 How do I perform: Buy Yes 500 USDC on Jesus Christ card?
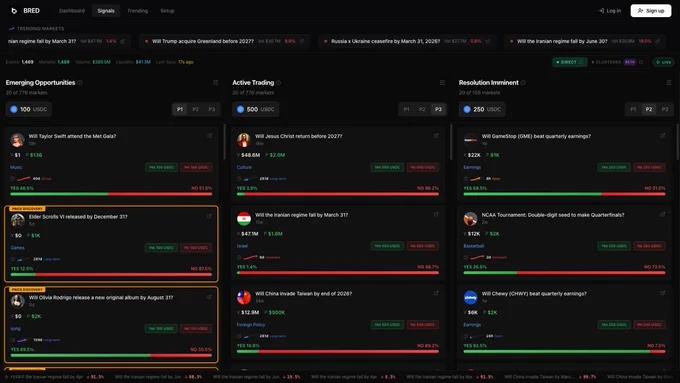click(387, 167)
